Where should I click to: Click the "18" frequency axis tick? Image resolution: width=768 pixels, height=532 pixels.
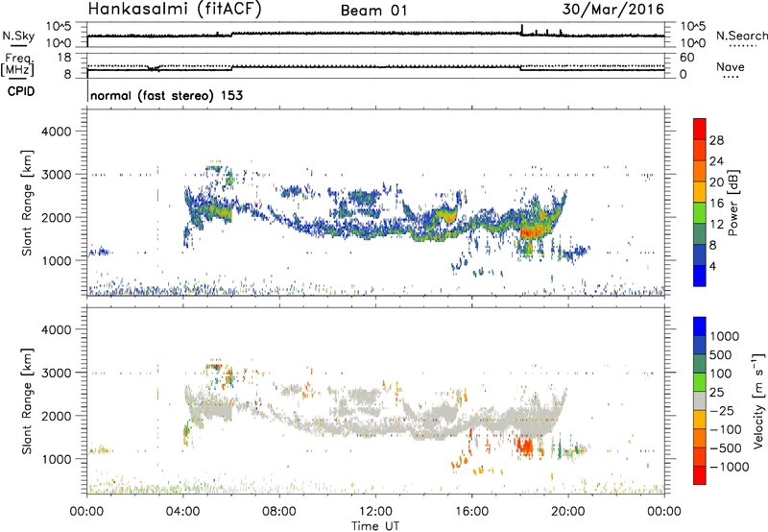[x=64, y=58]
